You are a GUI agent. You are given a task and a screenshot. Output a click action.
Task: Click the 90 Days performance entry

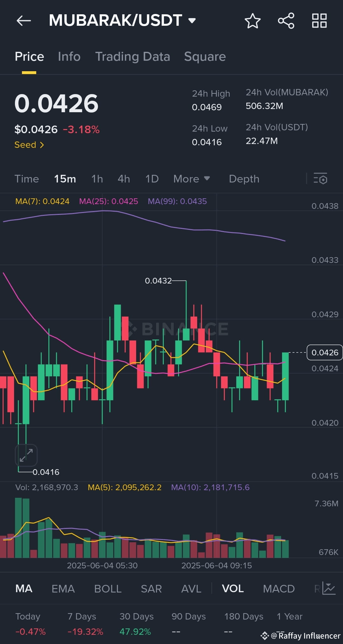[x=189, y=624]
